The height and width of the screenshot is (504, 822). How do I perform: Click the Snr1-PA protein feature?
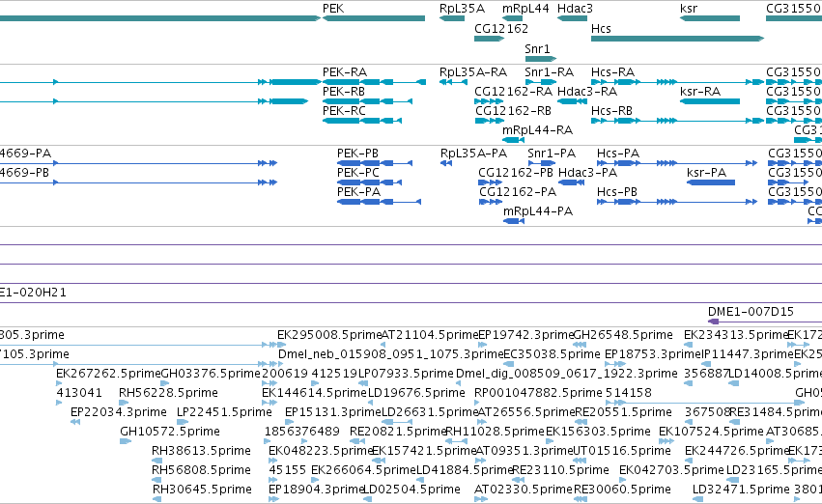(x=542, y=163)
